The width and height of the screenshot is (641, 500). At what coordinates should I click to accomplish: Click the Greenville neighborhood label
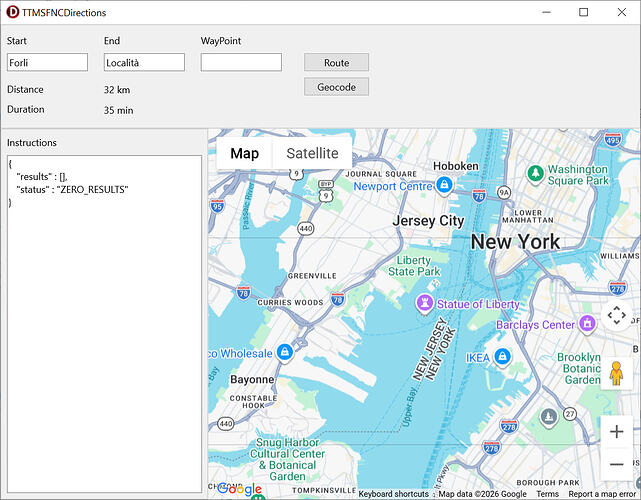tap(312, 276)
